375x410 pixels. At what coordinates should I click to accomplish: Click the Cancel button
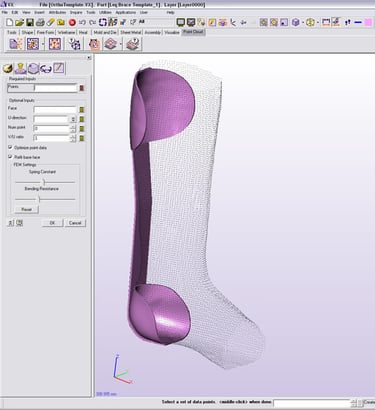tap(75, 223)
